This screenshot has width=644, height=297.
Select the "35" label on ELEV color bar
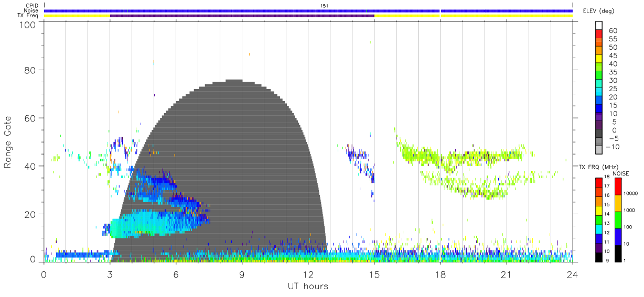point(613,72)
